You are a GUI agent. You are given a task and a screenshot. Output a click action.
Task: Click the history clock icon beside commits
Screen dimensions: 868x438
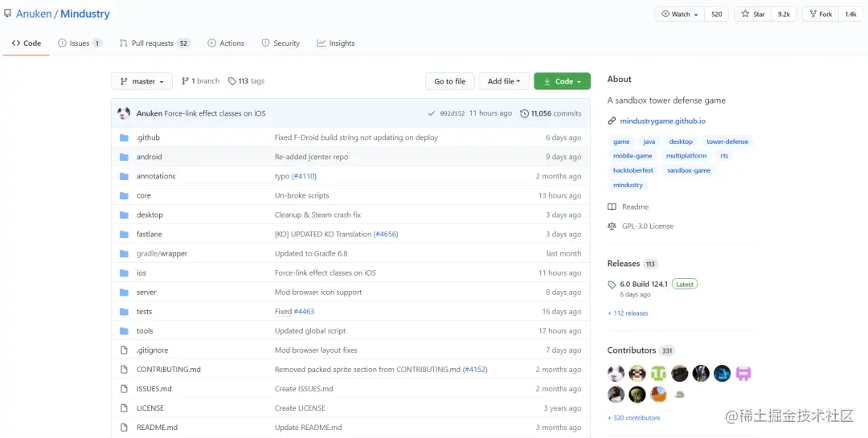click(524, 113)
